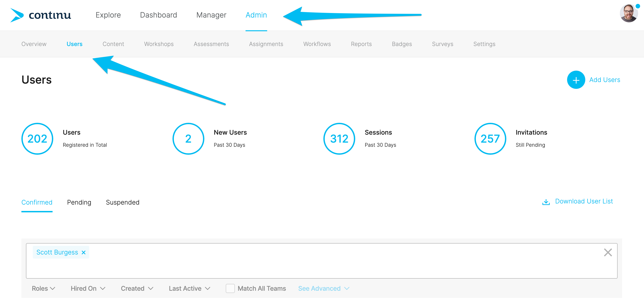This screenshot has width=644, height=298.
Task: Click the Sessions heading text
Action: tap(378, 133)
